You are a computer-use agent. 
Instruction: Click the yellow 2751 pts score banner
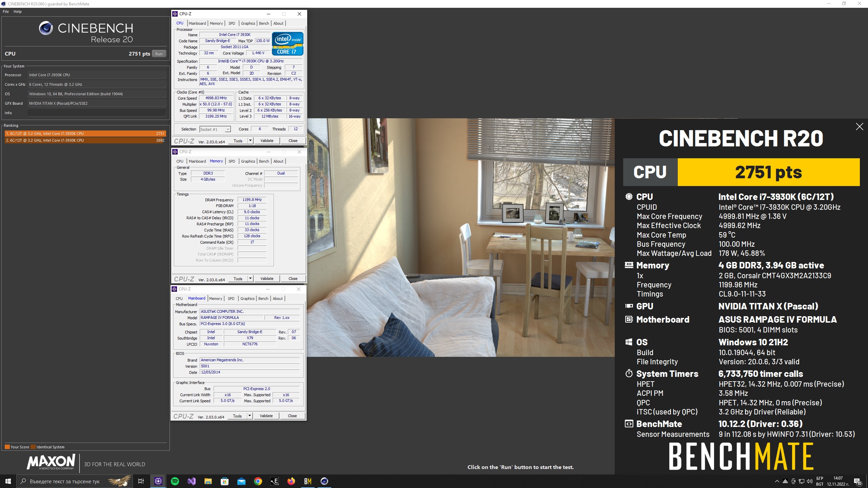768,172
